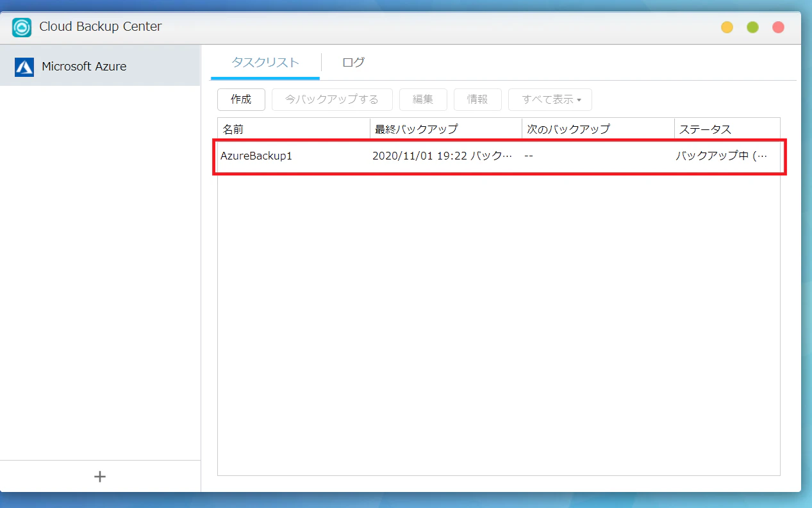
Task: Click the 情報 button
Action: [477, 99]
